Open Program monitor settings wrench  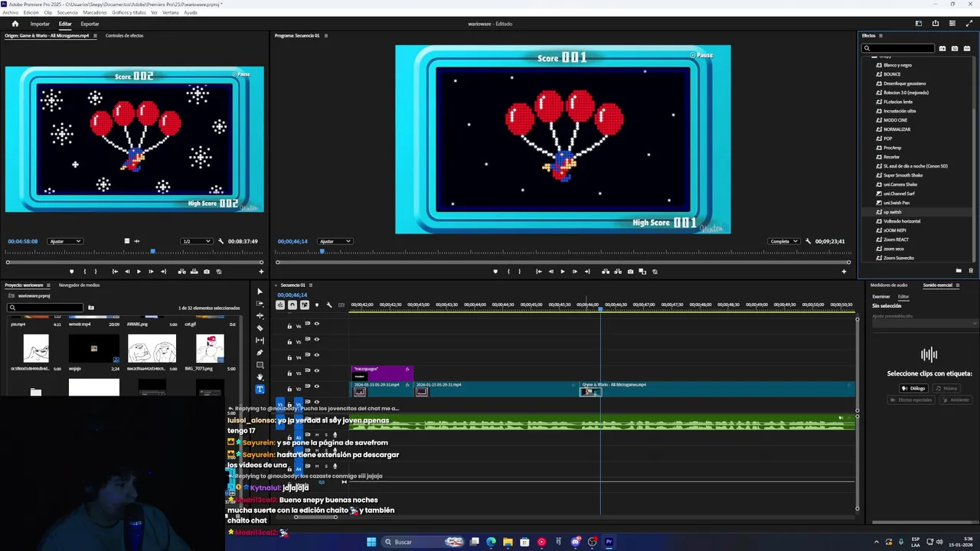pyautogui.click(x=808, y=241)
